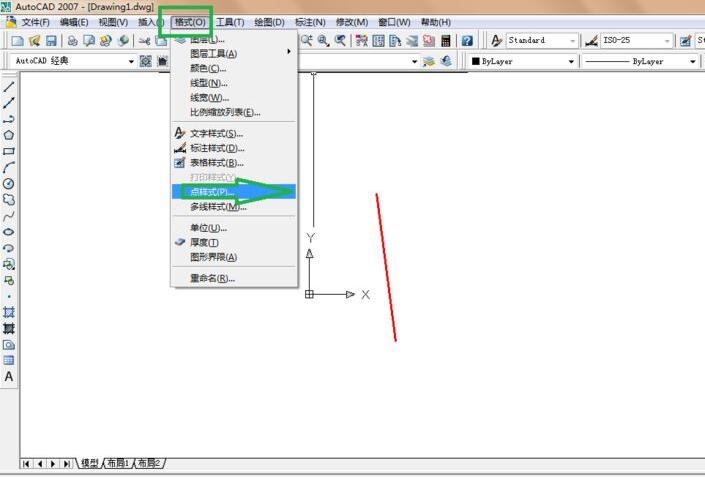Viewport: 705px width, 477px height.
Task: Open the 文件(F) menu
Action: click(x=36, y=22)
